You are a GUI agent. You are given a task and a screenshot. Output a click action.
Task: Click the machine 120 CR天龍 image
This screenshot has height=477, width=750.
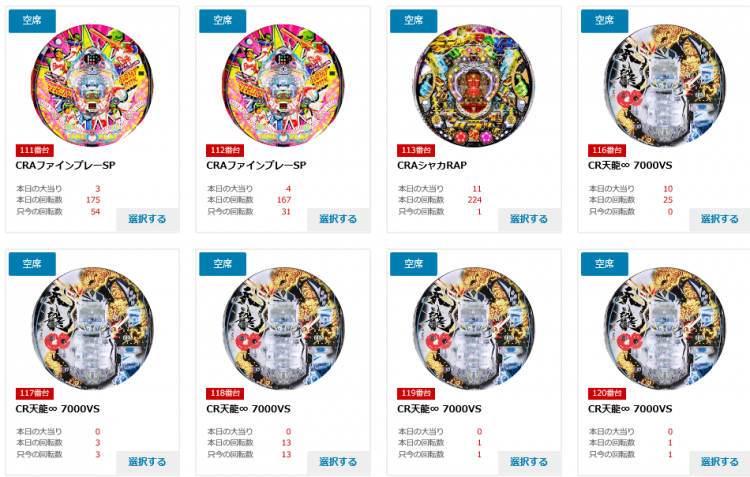[665, 329]
